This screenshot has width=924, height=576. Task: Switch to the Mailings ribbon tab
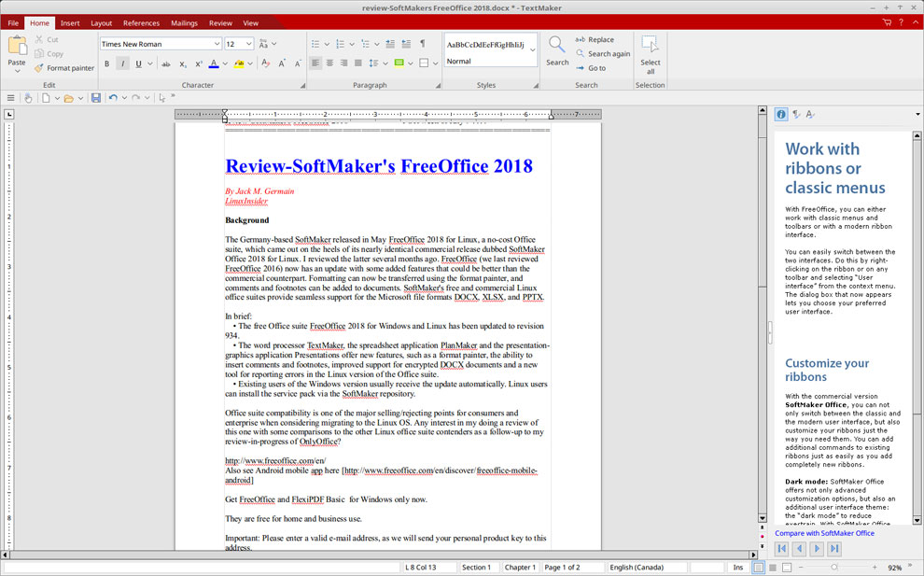[185, 23]
